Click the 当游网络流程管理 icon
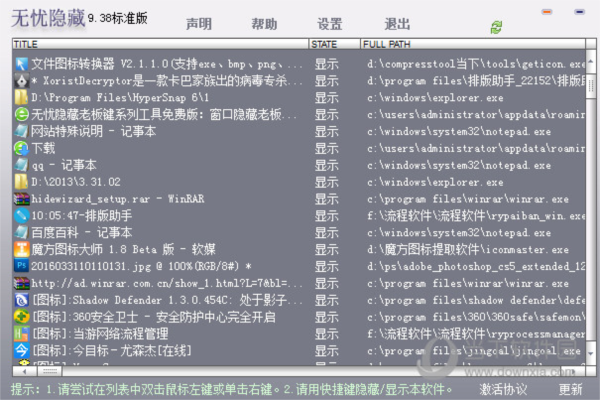The height and width of the screenshot is (400, 600). pyautogui.click(x=21, y=333)
